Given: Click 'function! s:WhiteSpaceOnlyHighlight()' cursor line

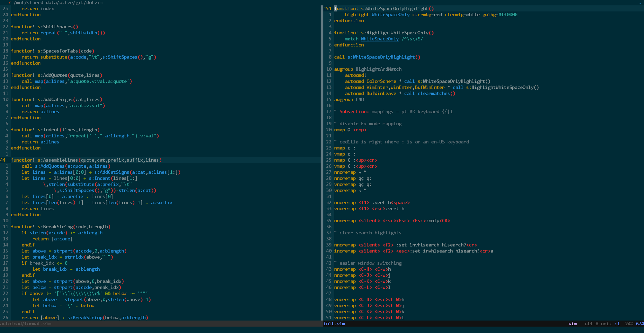Looking at the screenshot, I should (x=384, y=8).
